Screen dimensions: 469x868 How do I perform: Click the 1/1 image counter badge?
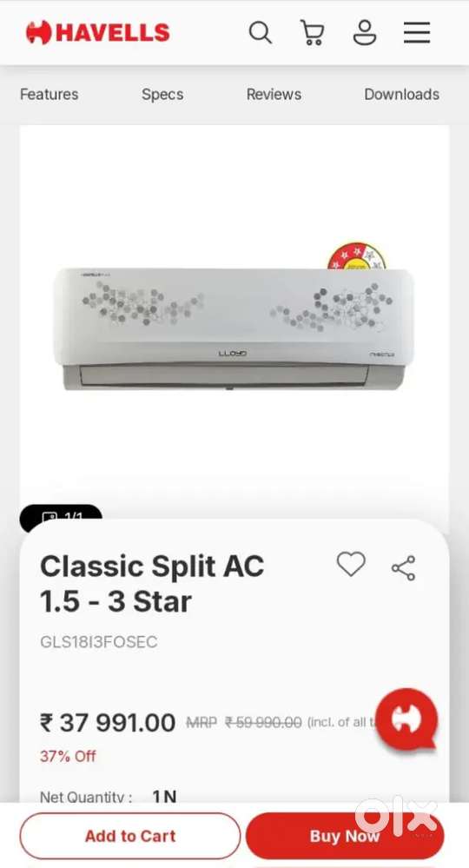[61, 517]
